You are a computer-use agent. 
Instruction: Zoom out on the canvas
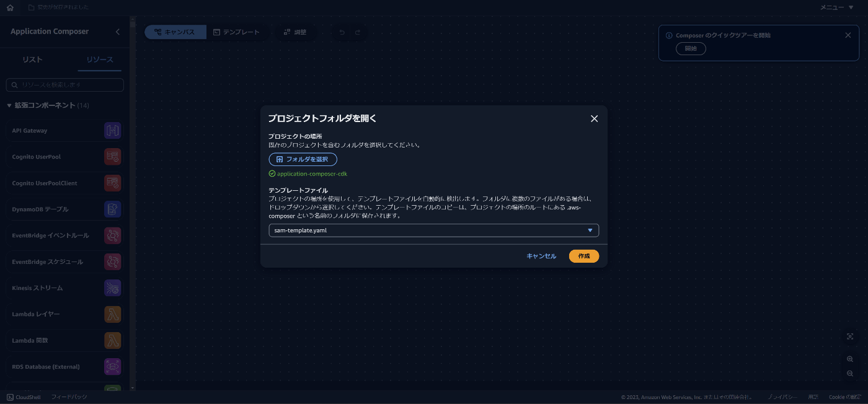tap(850, 374)
